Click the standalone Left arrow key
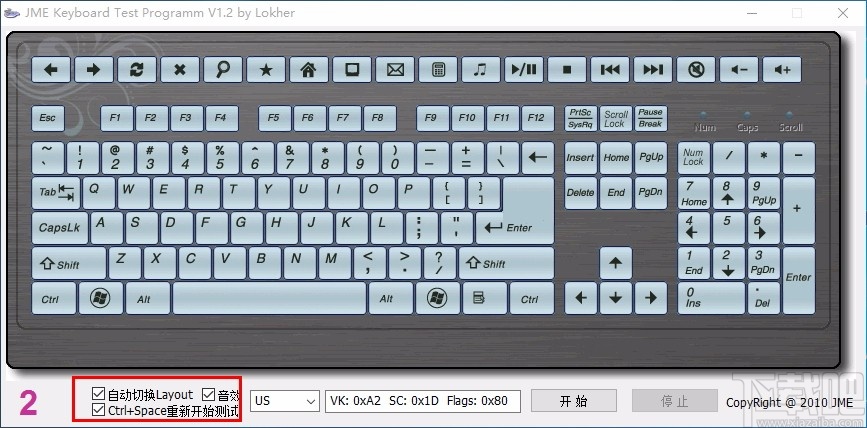Screen dimensions: 867x428 coord(581,299)
